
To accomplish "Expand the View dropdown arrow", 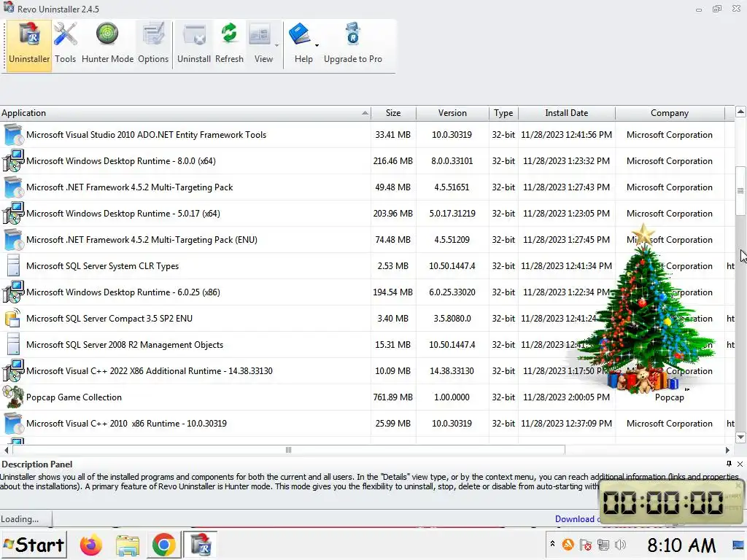I will (276, 45).
